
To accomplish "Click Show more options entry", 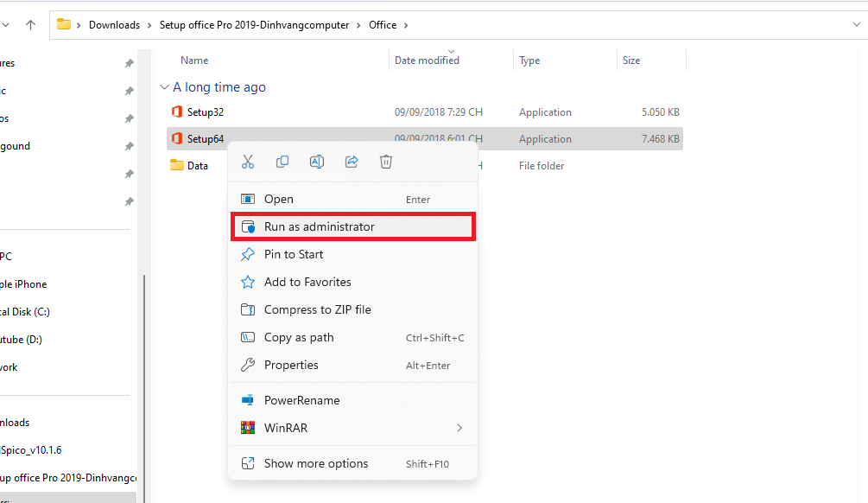I will click(316, 463).
